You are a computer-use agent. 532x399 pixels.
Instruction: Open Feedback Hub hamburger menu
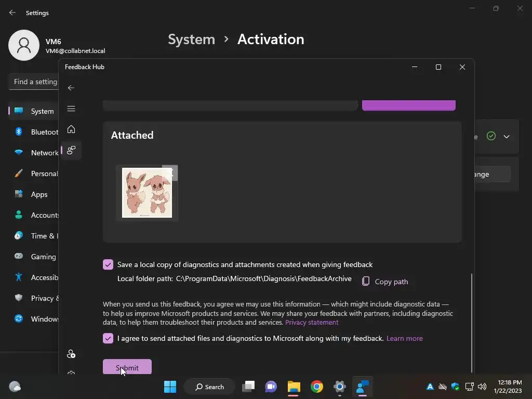tap(71, 109)
